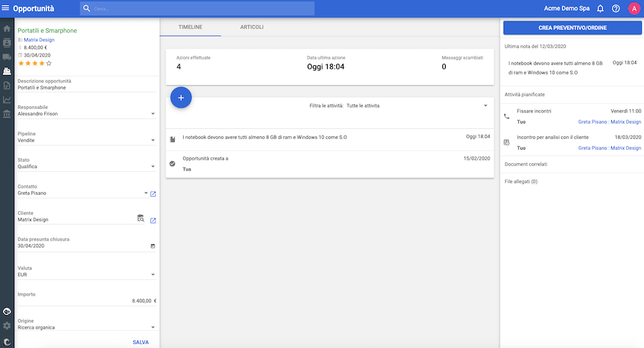Open the documents sidebar icon
The image size is (644, 348).
[6, 85]
